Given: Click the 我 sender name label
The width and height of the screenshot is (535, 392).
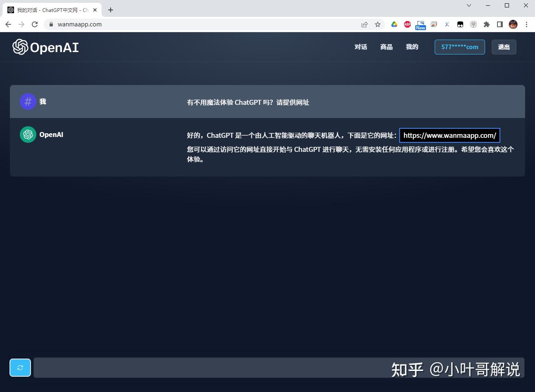Looking at the screenshot, I should (43, 102).
